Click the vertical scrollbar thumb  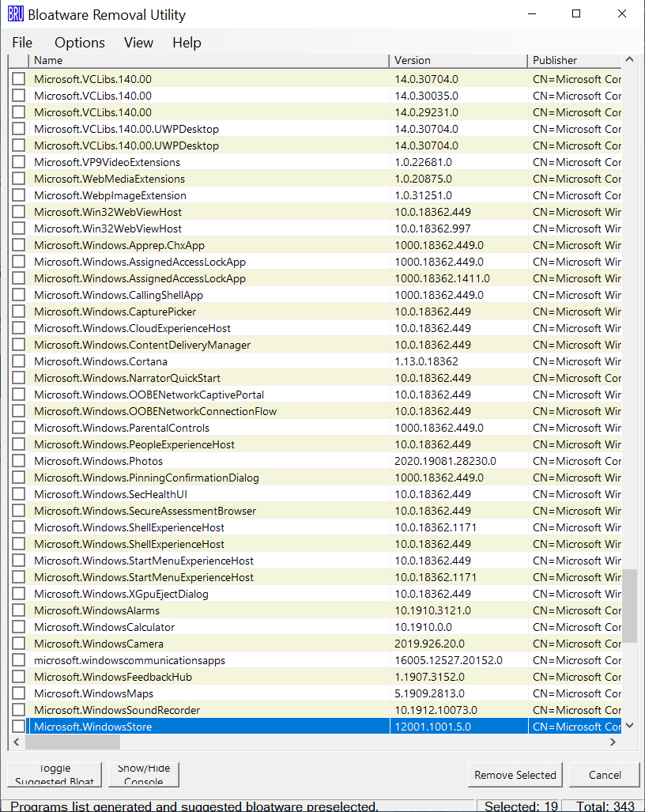(629, 606)
